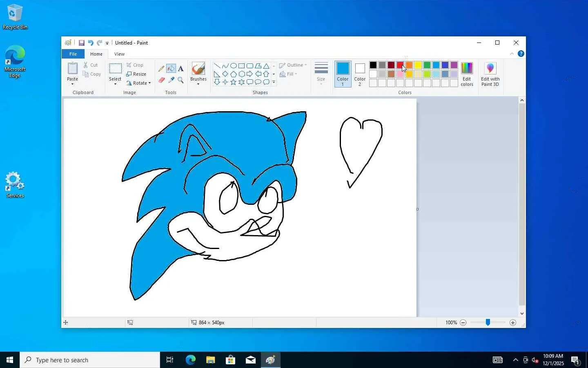Click the zoom in plus button
Image resolution: width=588 pixels, height=368 pixels.
pos(513,323)
